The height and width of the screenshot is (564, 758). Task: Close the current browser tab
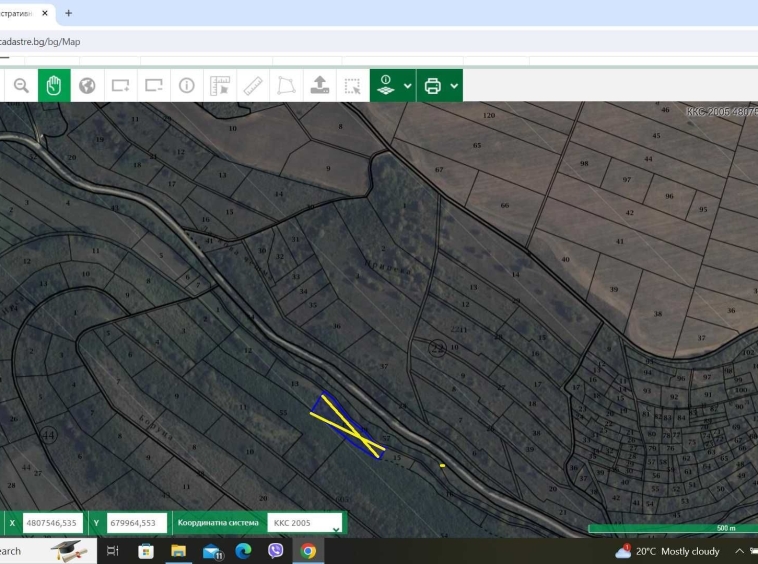pos(45,13)
